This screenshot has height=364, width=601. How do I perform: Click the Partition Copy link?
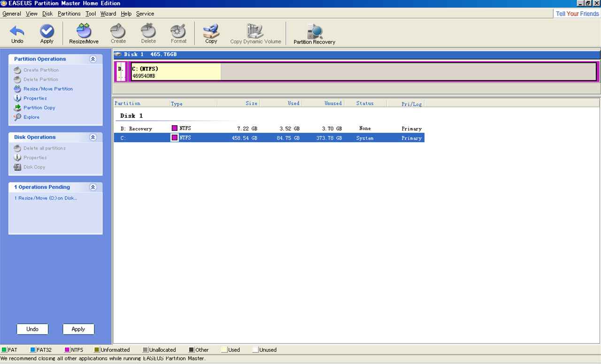coord(39,107)
